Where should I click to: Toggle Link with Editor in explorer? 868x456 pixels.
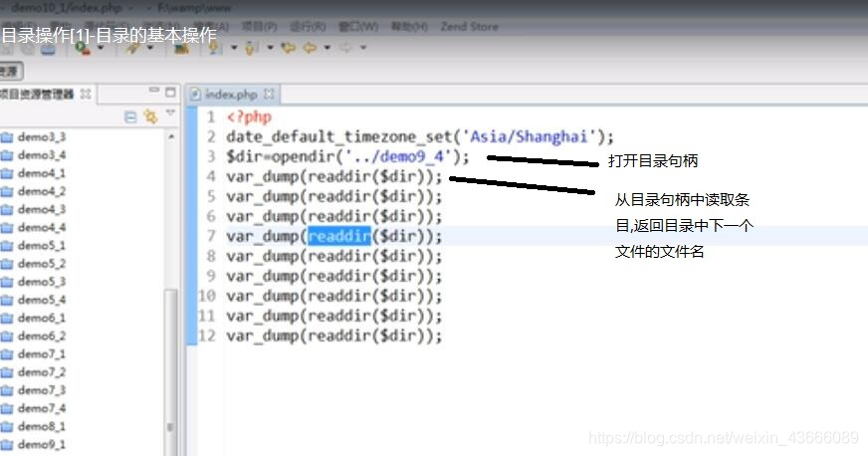tap(150, 116)
